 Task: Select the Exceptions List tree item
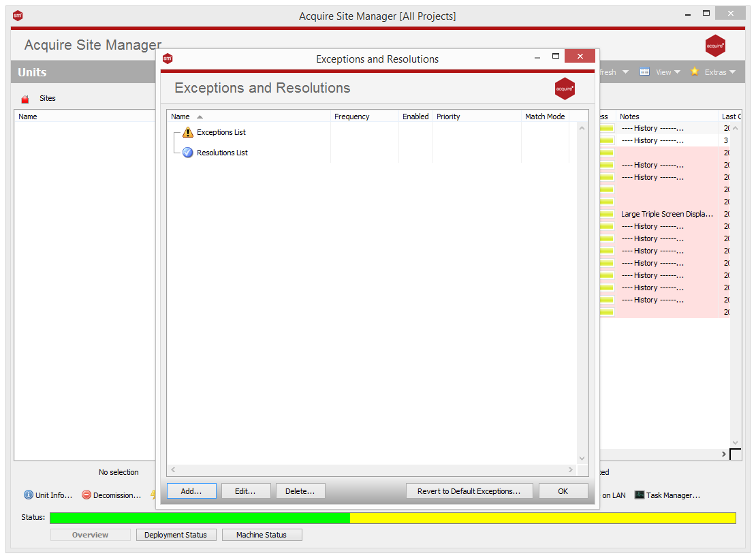pos(221,132)
